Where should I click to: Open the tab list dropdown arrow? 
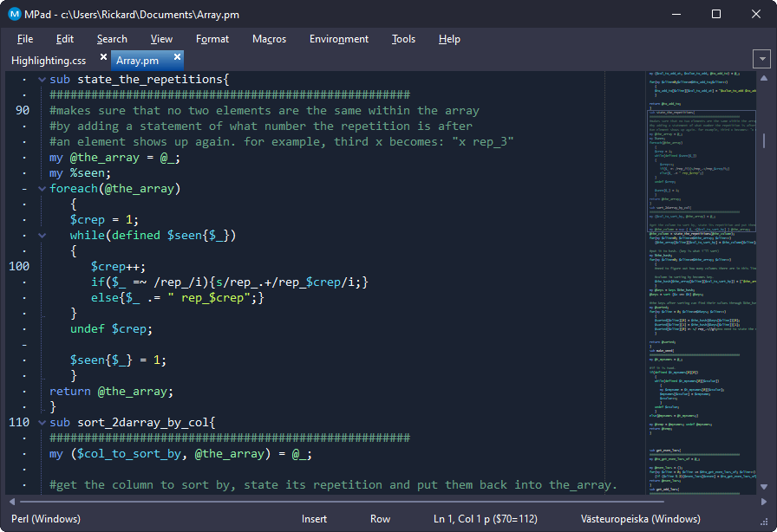[x=762, y=60]
